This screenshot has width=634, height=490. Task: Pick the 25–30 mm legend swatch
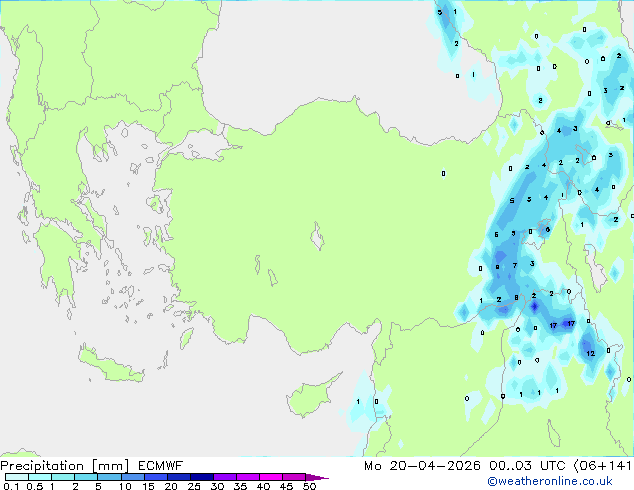pos(201,477)
